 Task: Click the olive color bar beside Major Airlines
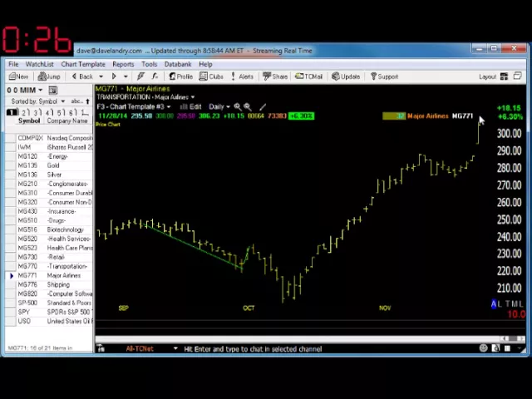coord(394,116)
